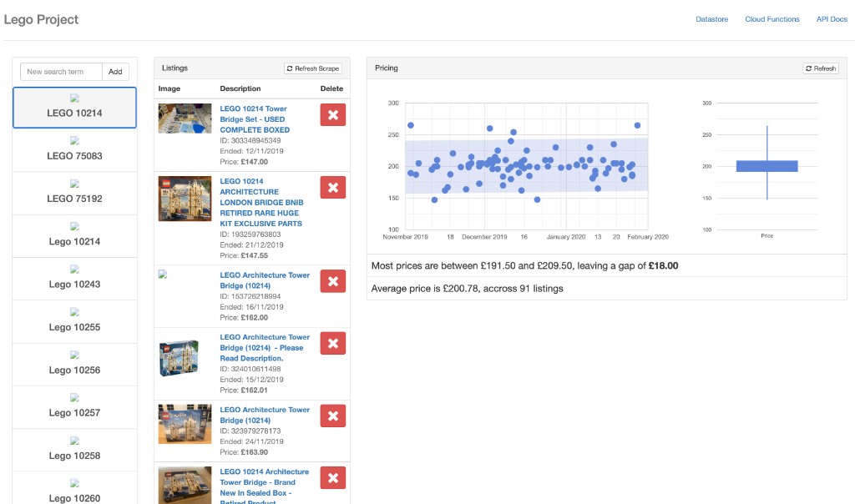
Task: Delete listing with ID 153726218994
Action: [x=332, y=282]
